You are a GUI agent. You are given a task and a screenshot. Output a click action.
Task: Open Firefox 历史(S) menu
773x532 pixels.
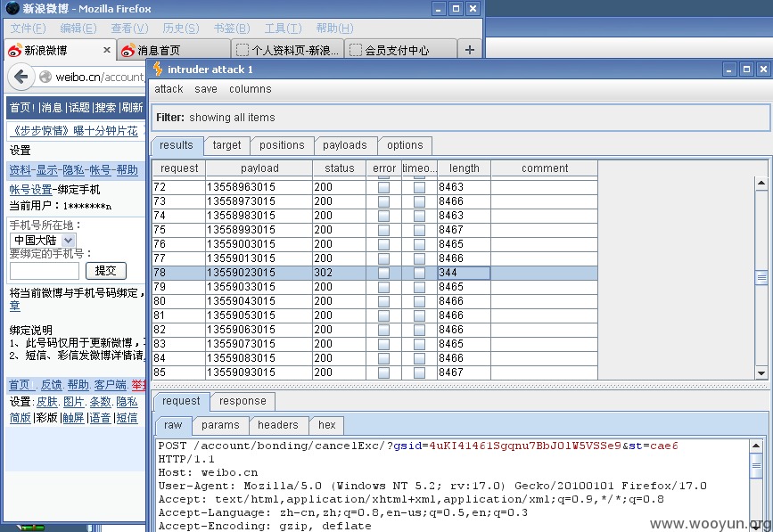[180, 29]
